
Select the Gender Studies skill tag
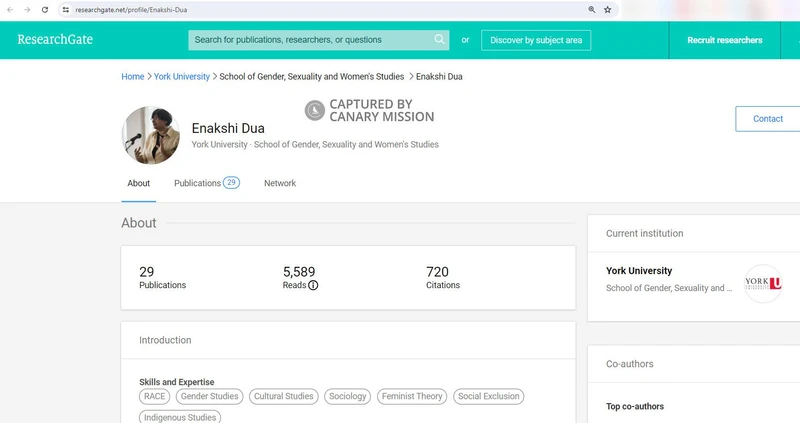point(209,396)
